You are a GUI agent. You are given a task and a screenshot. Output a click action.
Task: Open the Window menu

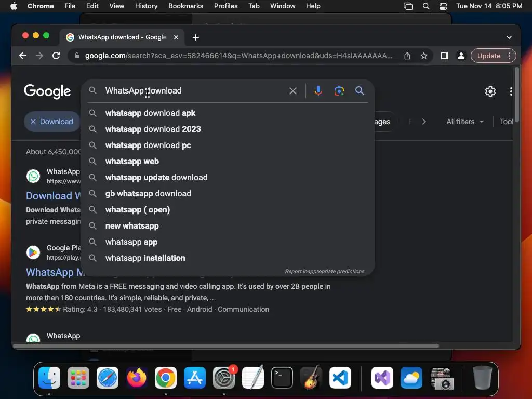[283, 6]
